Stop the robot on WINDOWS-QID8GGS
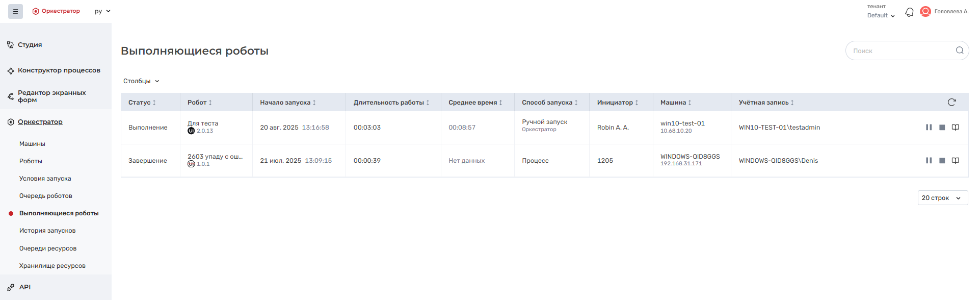The width and height of the screenshot is (980, 300). (942, 161)
